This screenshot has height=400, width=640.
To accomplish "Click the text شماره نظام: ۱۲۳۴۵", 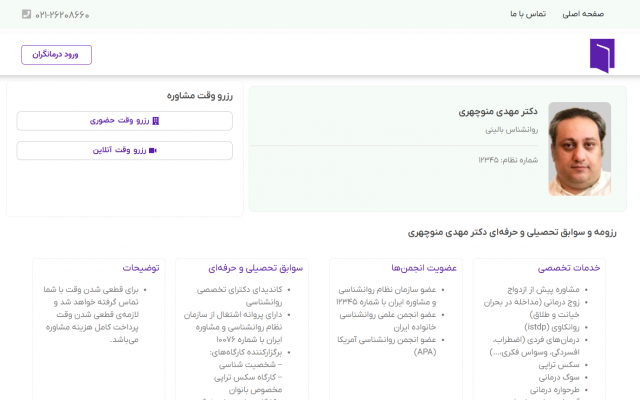I will point(508,160).
